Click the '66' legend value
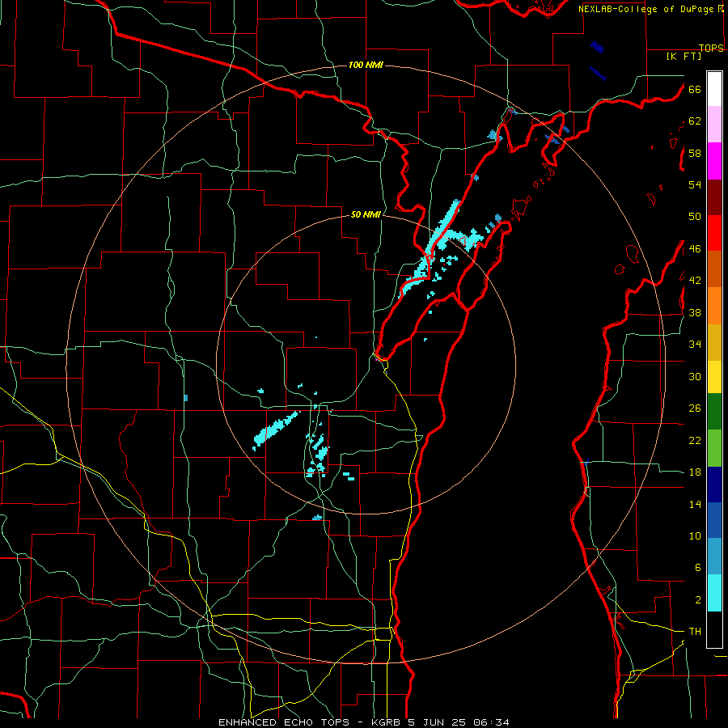The height and width of the screenshot is (728, 728). pyautogui.click(x=695, y=90)
